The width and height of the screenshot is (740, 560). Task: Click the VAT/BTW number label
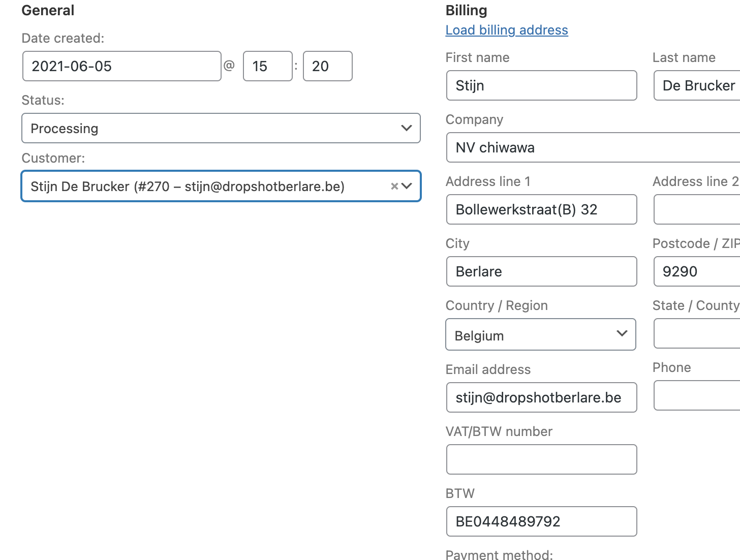coord(499,431)
